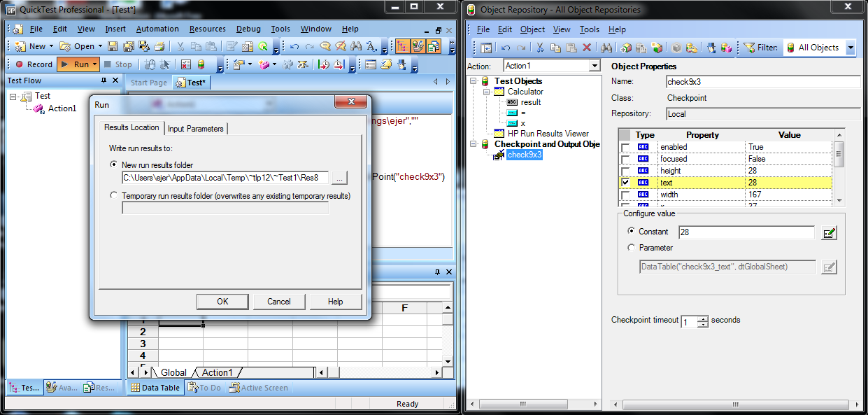Viewport: 868px width, 415px height.
Task: Close the Test Flow panel
Action: (115, 81)
